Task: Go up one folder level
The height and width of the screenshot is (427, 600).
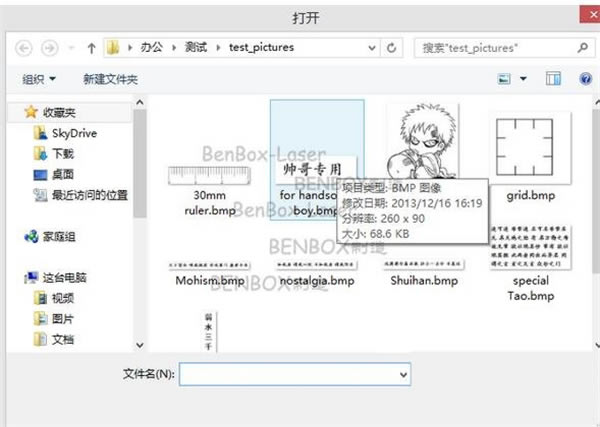Action: [91, 48]
